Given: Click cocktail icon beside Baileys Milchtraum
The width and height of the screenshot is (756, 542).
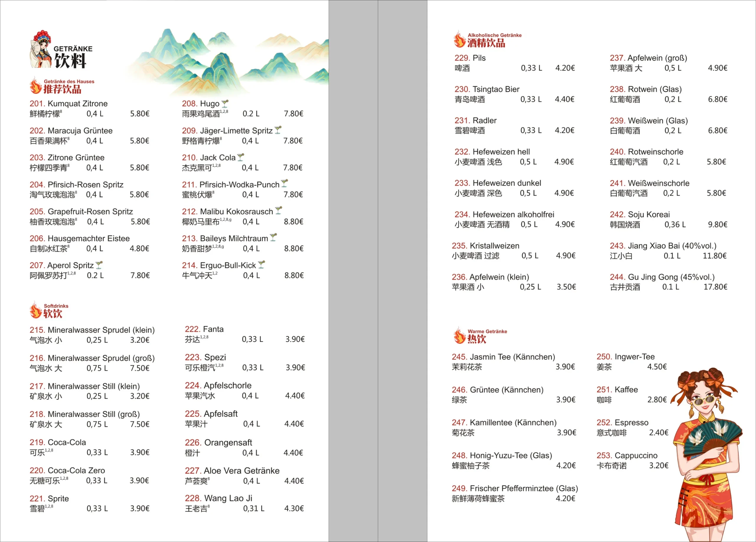Looking at the screenshot, I should pos(273,238).
